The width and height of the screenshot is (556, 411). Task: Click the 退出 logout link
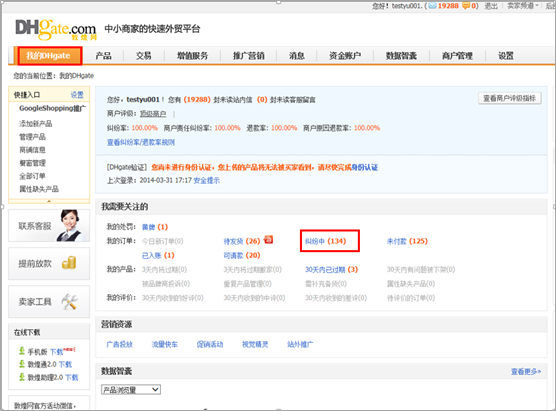[x=491, y=6]
